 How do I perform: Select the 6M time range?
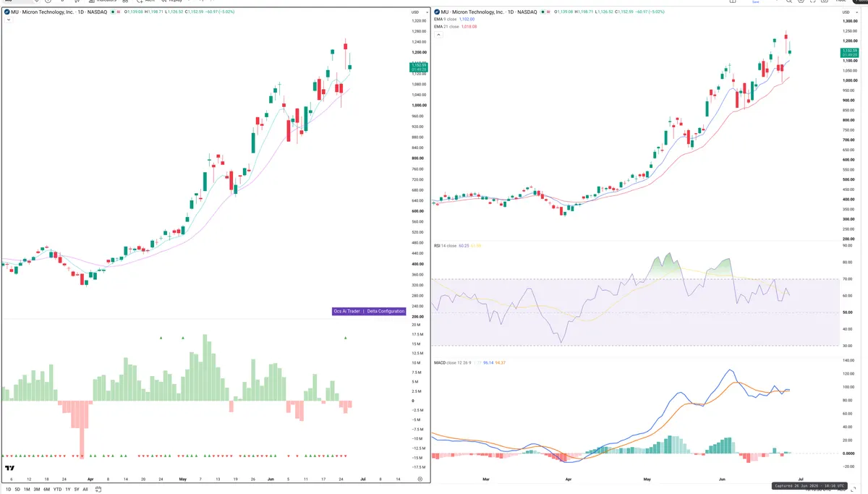click(46, 490)
